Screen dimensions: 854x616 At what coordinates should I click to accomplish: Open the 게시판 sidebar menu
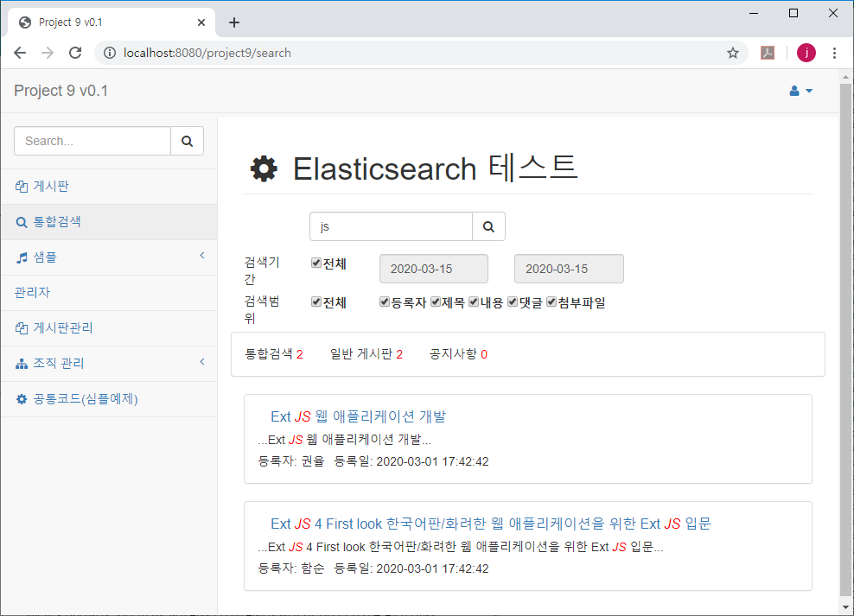(x=109, y=186)
